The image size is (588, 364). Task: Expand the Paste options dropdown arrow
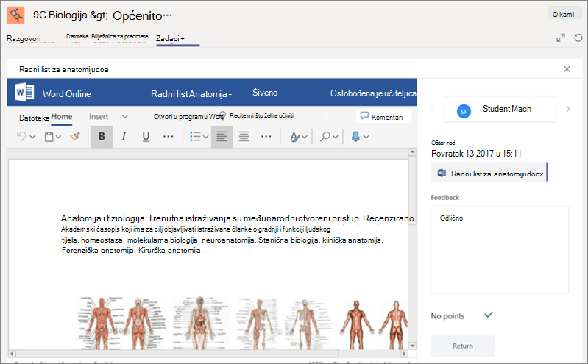tap(58, 137)
